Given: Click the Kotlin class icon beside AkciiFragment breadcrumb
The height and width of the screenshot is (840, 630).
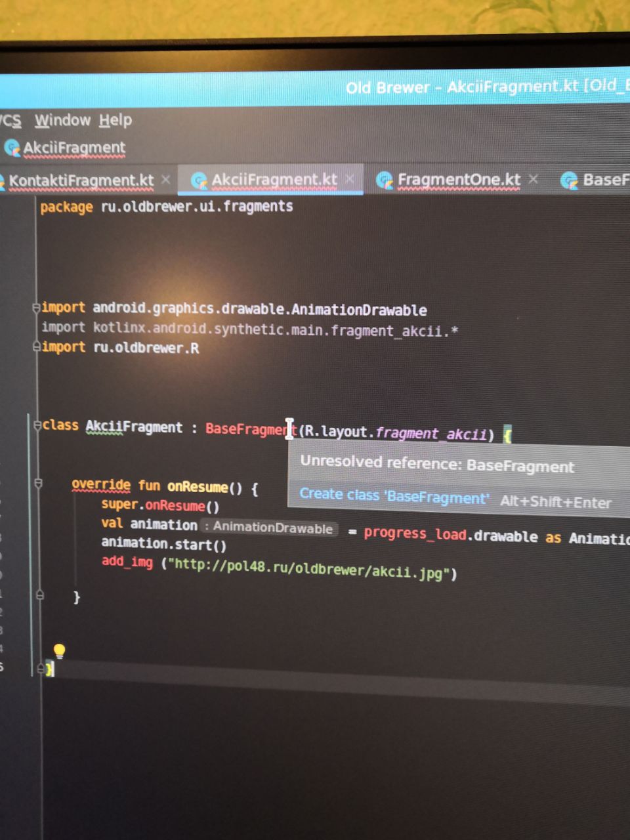Looking at the screenshot, I should 11,148.
